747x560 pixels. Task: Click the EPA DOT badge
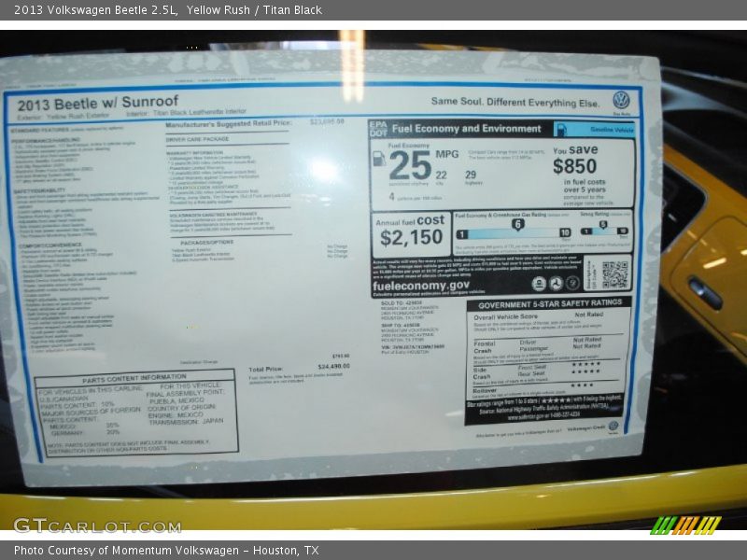[x=378, y=130]
